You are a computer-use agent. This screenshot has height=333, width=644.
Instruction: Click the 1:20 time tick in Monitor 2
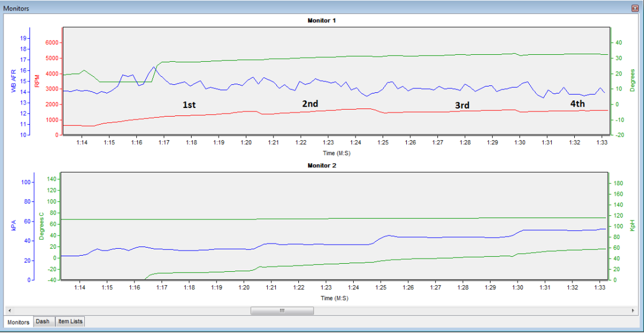tap(244, 287)
